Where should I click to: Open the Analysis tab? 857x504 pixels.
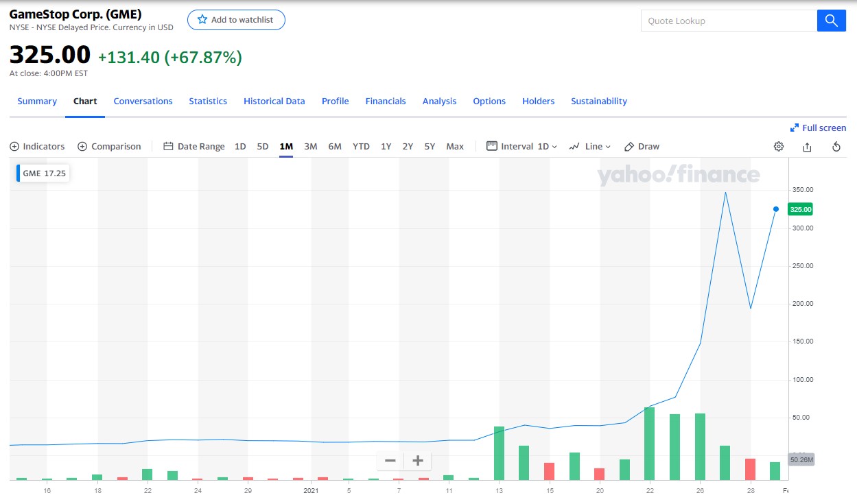[439, 101]
